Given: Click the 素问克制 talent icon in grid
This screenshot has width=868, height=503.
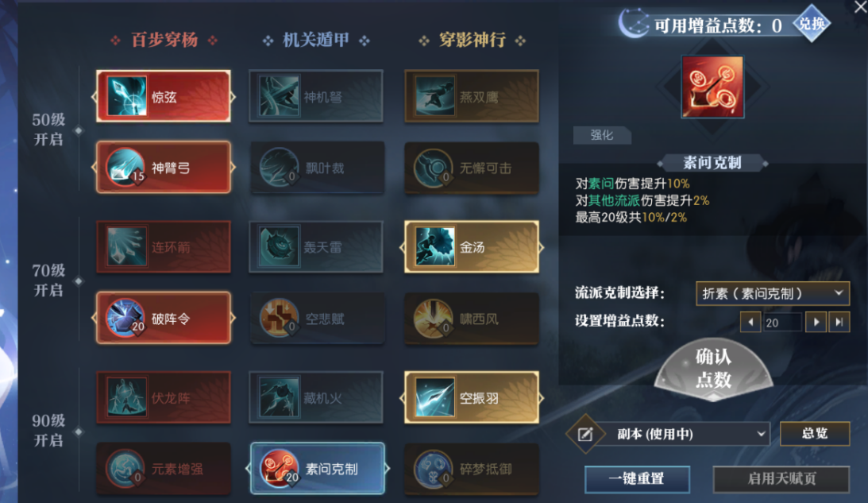Looking at the screenshot, I should coord(280,469).
